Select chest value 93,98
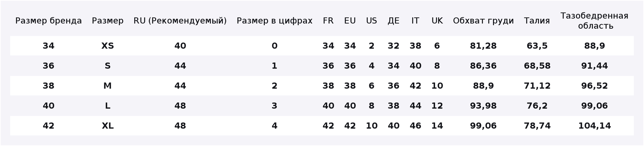The image size is (644, 146). click(483, 106)
